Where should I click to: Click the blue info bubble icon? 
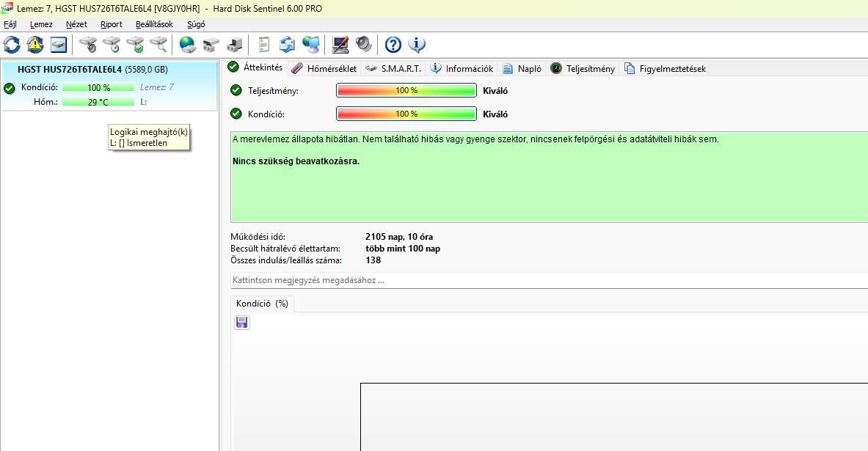click(416, 44)
